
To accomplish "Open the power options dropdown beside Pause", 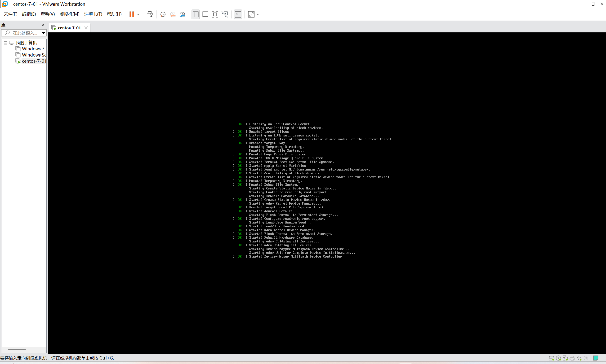I will [x=138, y=14].
